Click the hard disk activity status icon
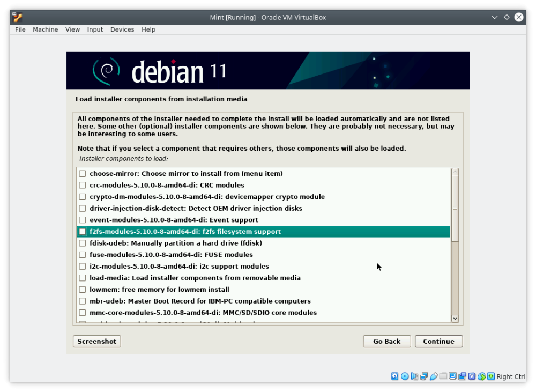This screenshot has width=536, height=392. [394, 376]
